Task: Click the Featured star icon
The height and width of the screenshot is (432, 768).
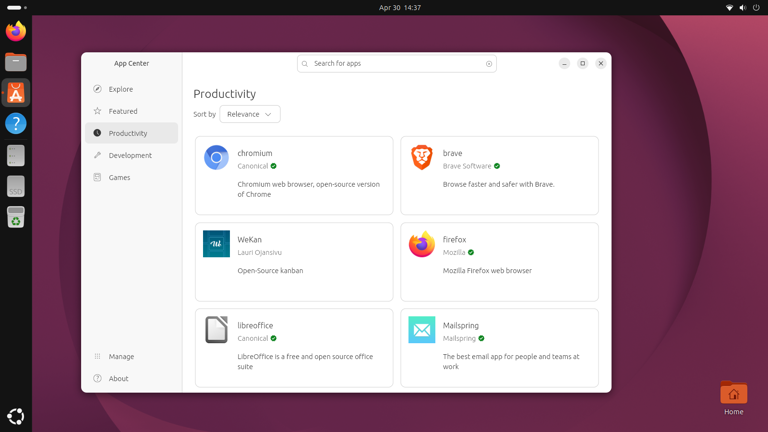Action: (97, 111)
